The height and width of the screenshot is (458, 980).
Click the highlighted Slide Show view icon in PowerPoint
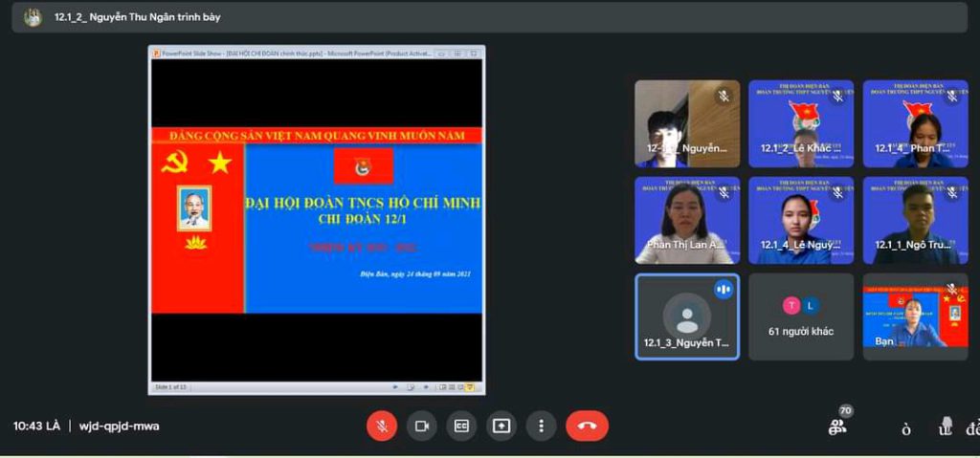click(470, 387)
